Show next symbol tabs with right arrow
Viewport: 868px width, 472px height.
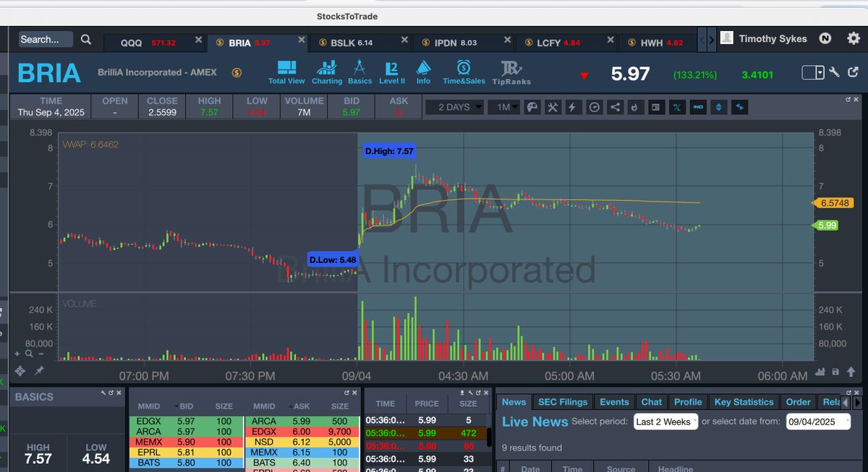712,40
